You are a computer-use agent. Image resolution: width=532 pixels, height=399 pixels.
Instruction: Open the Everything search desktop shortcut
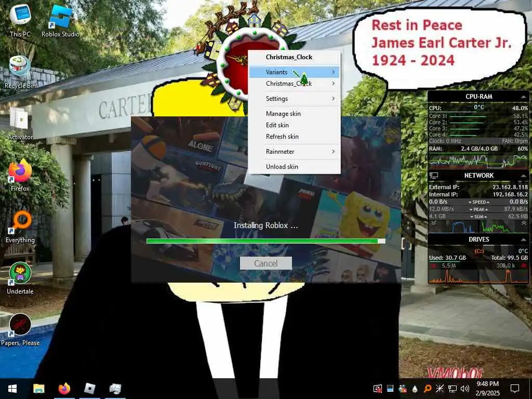point(20,227)
